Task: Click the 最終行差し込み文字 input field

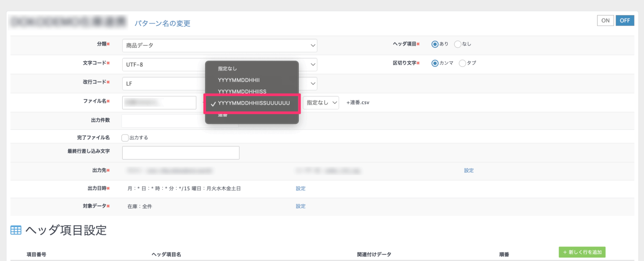Action: pyautogui.click(x=181, y=153)
